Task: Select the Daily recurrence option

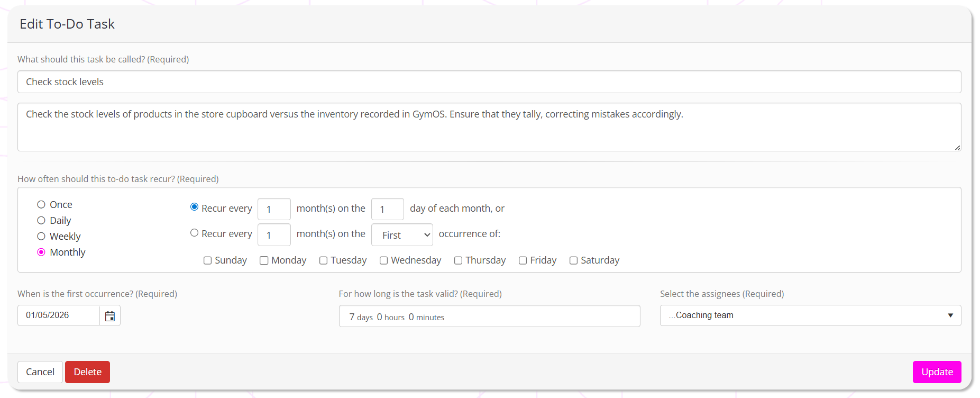Action: (x=41, y=221)
